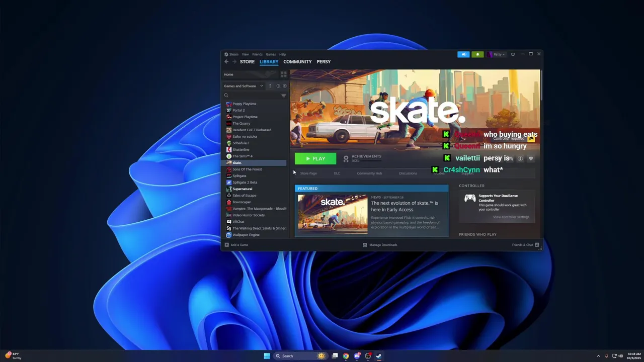Open the blue announcements megaphone button
Viewport: 644px width, 362px height.
(x=463, y=54)
